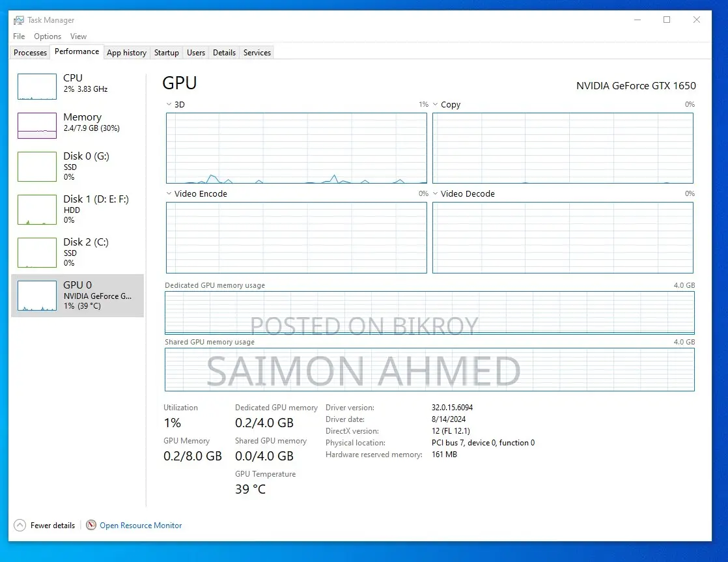
Task: Click the GPU heading title
Action: pos(180,83)
